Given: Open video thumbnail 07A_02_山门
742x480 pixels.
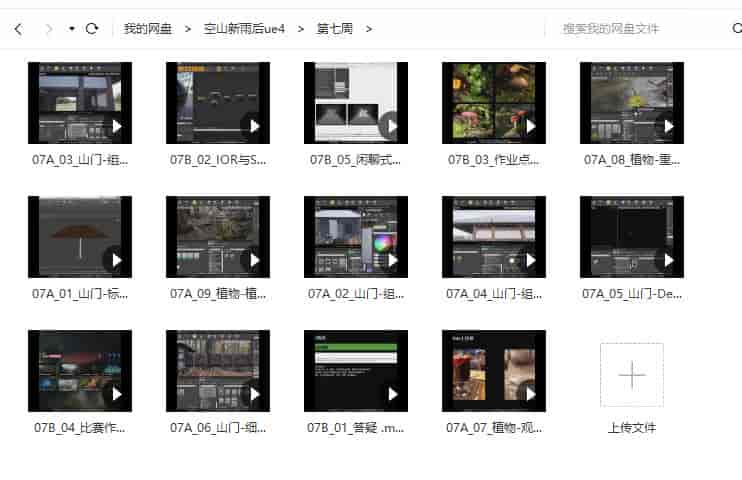Looking at the screenshot, I should [x=356, y=237].
